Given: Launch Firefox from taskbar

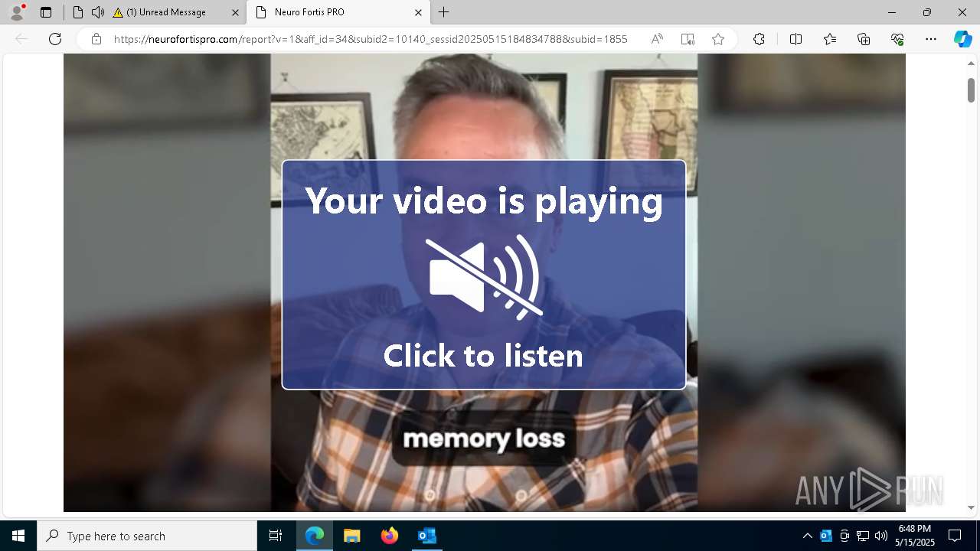Looking at the screenshot, I should point(389,536).
